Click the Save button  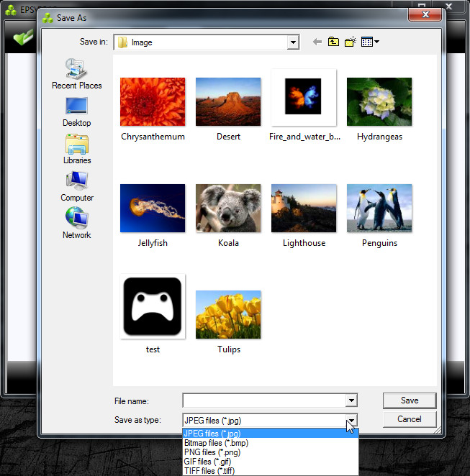[x=410, y=401]
